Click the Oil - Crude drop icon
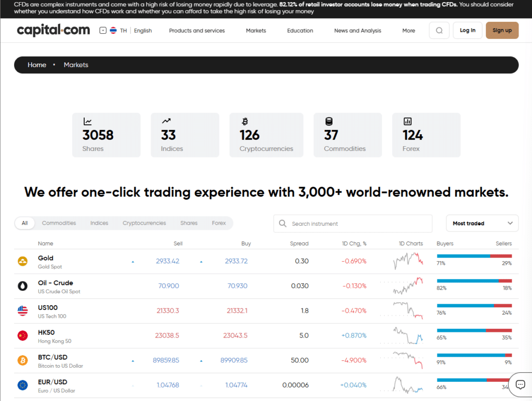The height and width of the screenshot is (401, 532). [x=23, y=286]
